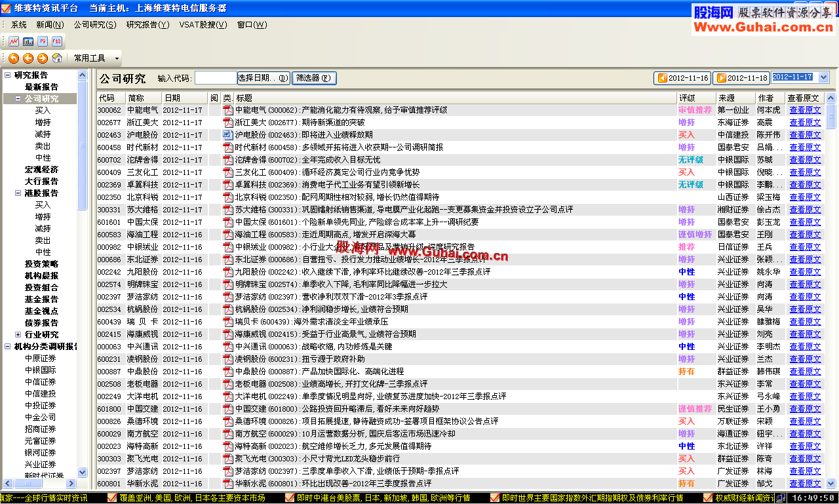
Task: Select 大行报告 in the tree
Action: [x=41, y=182]
